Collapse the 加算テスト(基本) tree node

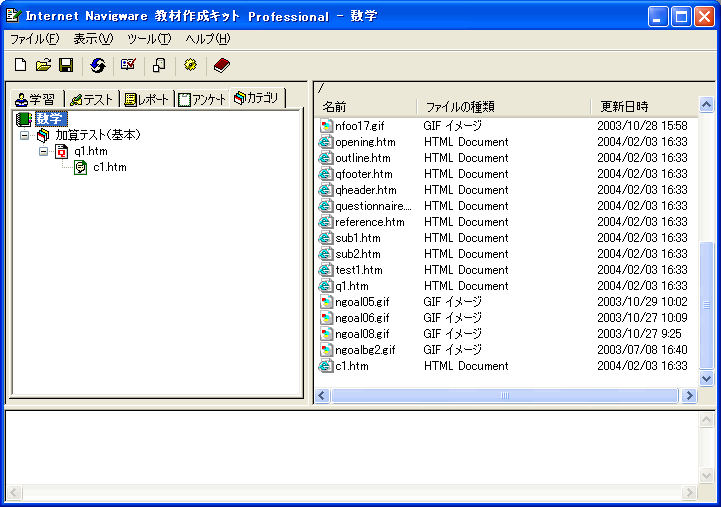(24, 135)
